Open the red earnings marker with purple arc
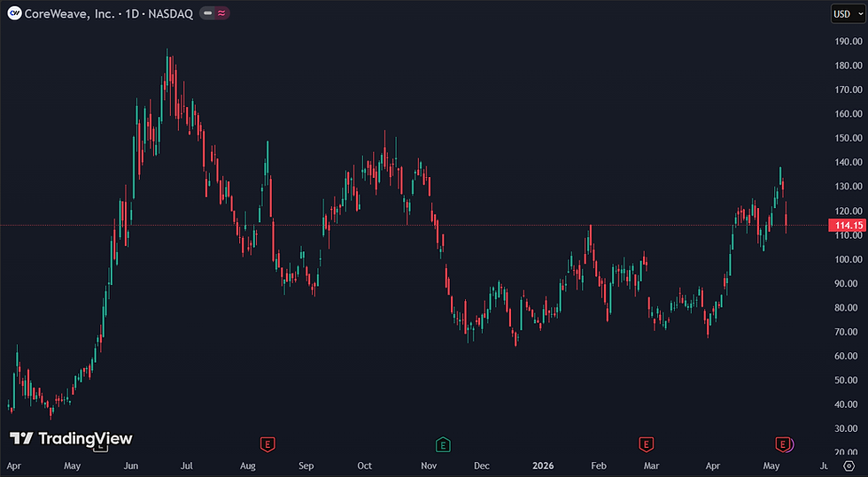This screenshot has height=477, width=868. click(x=783, y=444)
